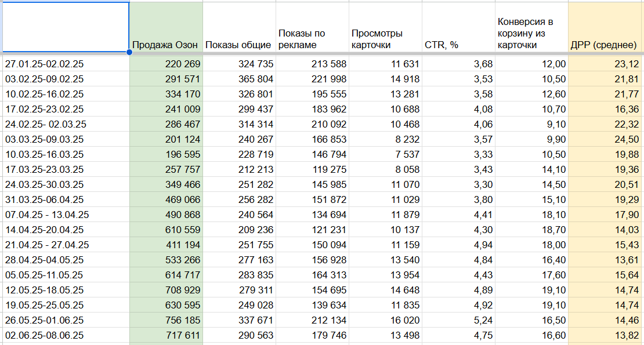Click the 'ДРР (среднее)' header cell
The height and width of the screenshot is (345, 644).
click(x=605, y=45)
